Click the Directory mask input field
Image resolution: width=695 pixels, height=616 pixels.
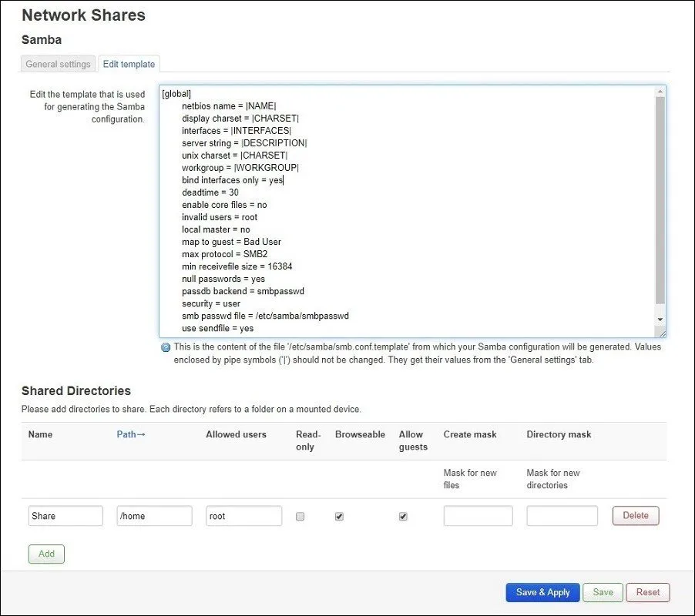[x=562, y=516]
